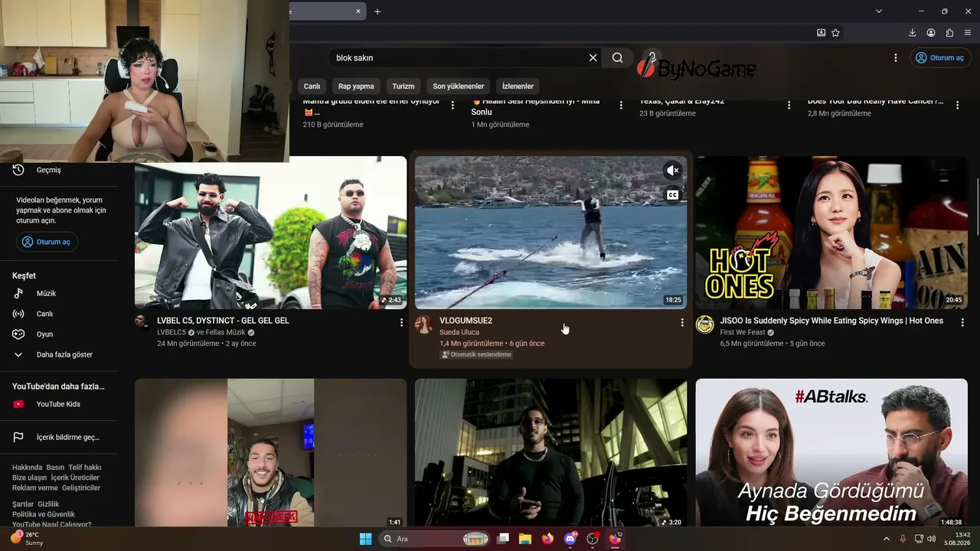The height and width of the screenshot is (551, 980).
Task: Open options for 'Does Your Dad Really Have Cancer' video
Action: point(957,106)
